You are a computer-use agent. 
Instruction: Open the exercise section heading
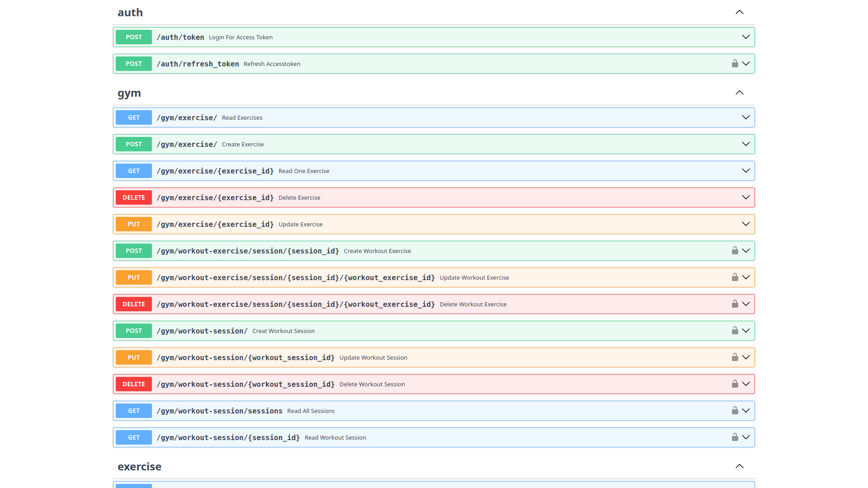tap(139, 467)
